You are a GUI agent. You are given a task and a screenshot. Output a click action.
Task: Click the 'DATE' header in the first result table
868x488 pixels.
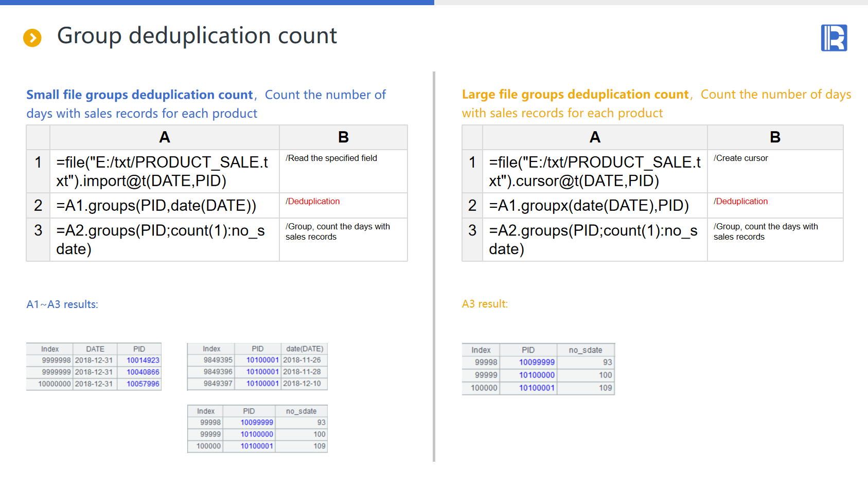95,349
